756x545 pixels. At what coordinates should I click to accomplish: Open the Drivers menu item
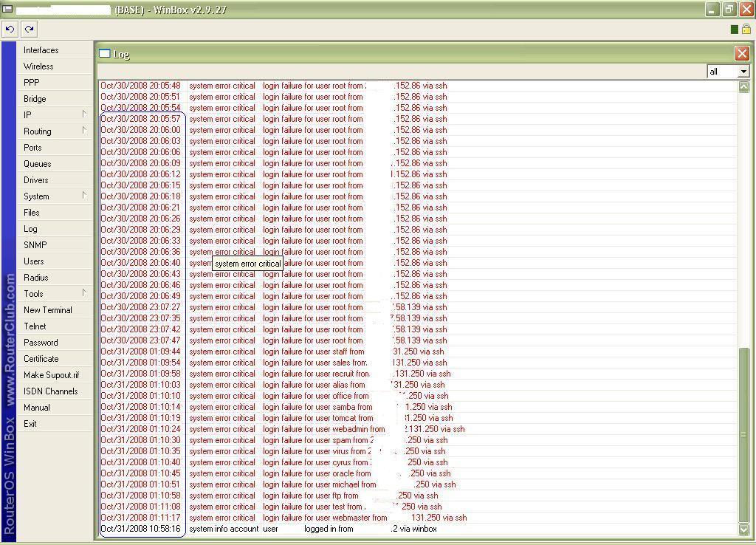click(55, 180)
